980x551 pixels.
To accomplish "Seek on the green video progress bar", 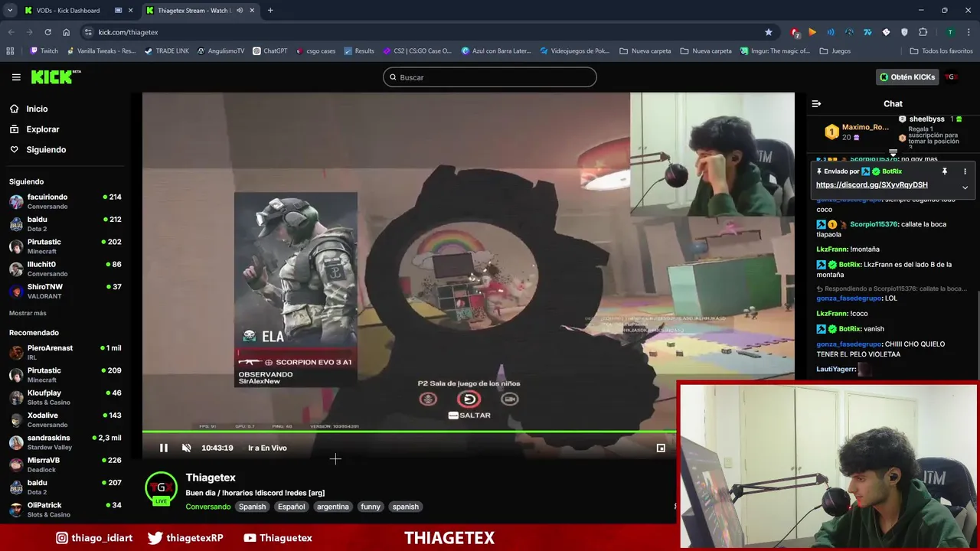I will (x=409, y=432).
